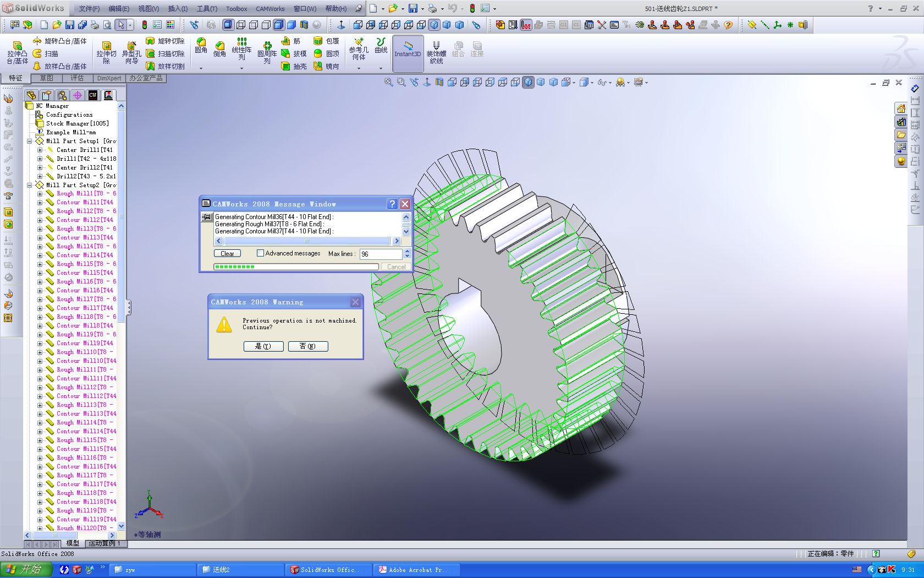
Task: Open the Design Library task pane icon
Action: pos(901,122)
